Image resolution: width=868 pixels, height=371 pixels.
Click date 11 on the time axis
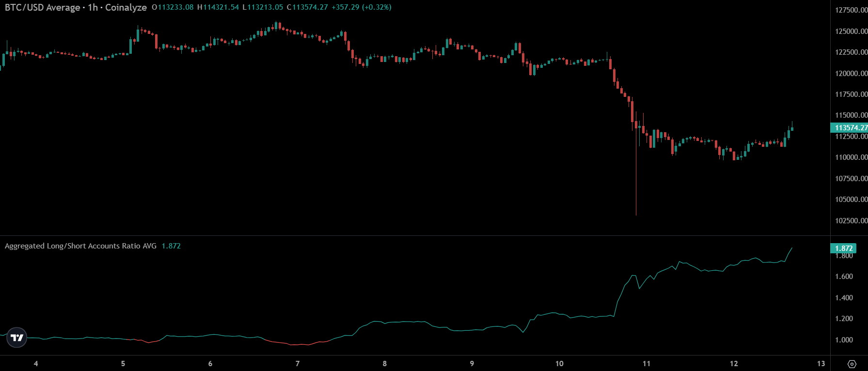647,363
